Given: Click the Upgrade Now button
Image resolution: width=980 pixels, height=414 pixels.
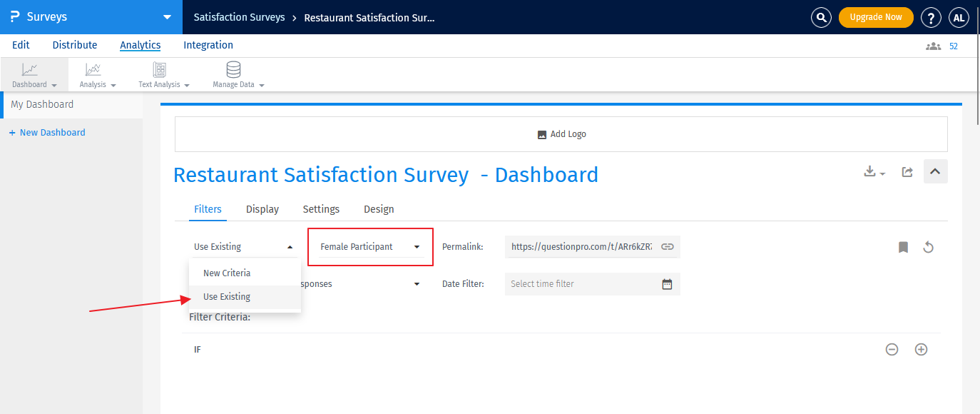Looking at the screenshot, I should (876, 17).
